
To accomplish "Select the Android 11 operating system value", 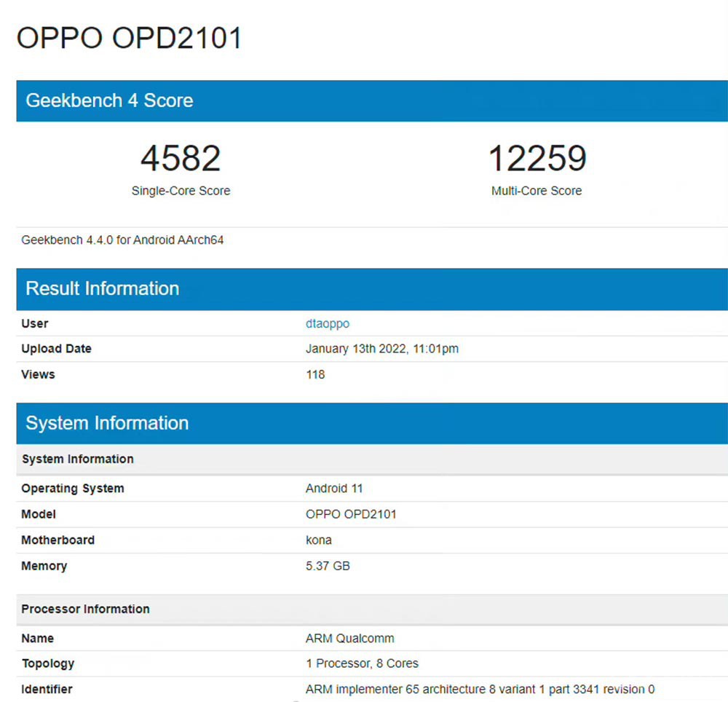I will [333, 489].
